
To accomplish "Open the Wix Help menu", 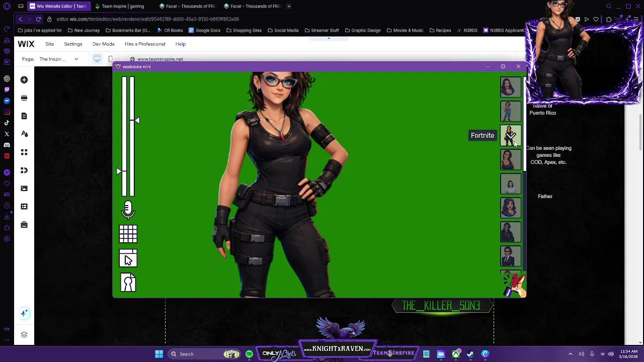I will (180, 44).
